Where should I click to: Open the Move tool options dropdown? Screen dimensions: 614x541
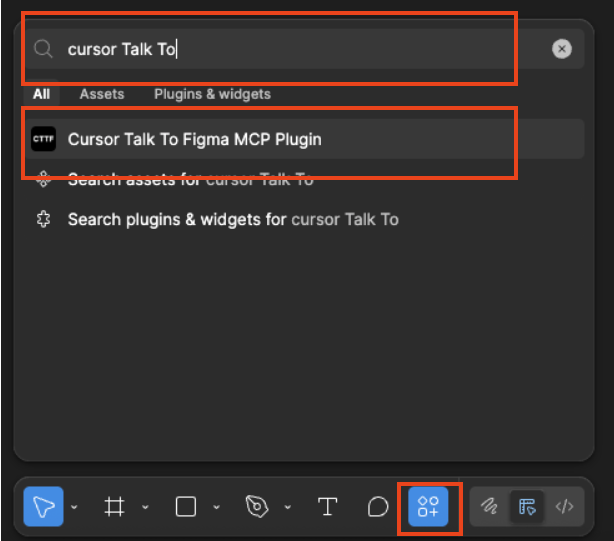click(74, 507)
